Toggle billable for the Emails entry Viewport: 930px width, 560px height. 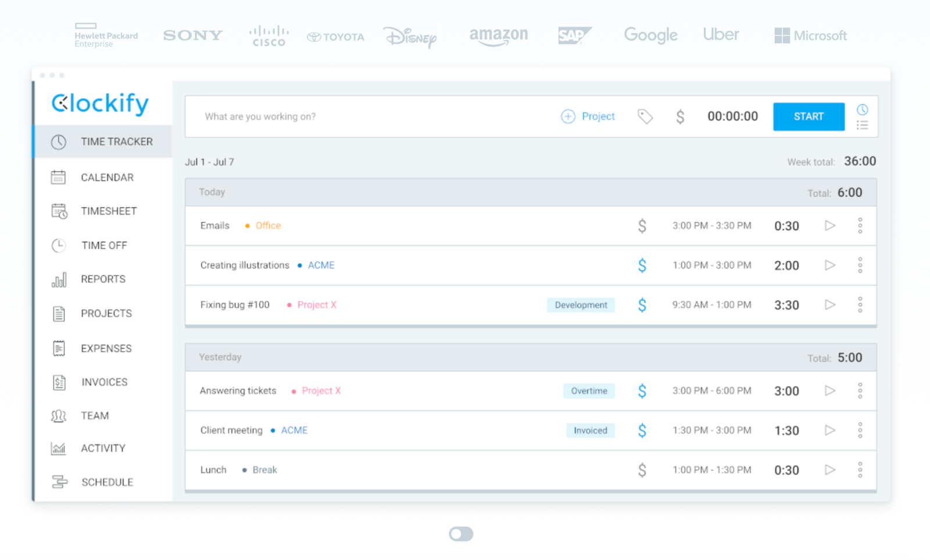coord(642,225)
